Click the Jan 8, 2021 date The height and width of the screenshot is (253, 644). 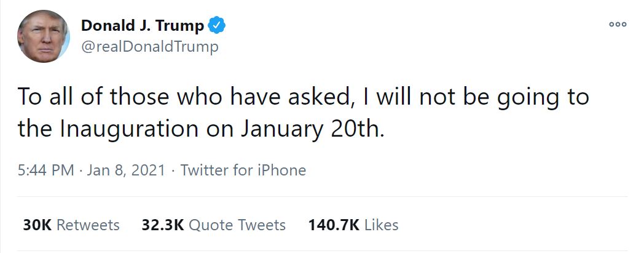click(x=126, y=170)
